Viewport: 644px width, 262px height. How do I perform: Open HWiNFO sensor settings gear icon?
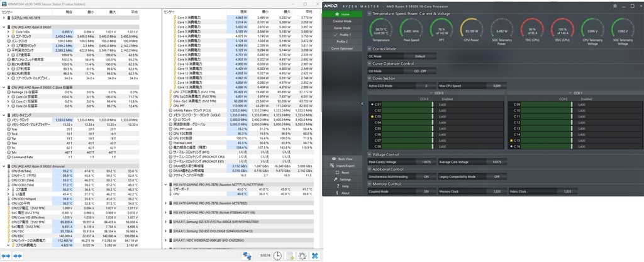[x=303, y=256]
